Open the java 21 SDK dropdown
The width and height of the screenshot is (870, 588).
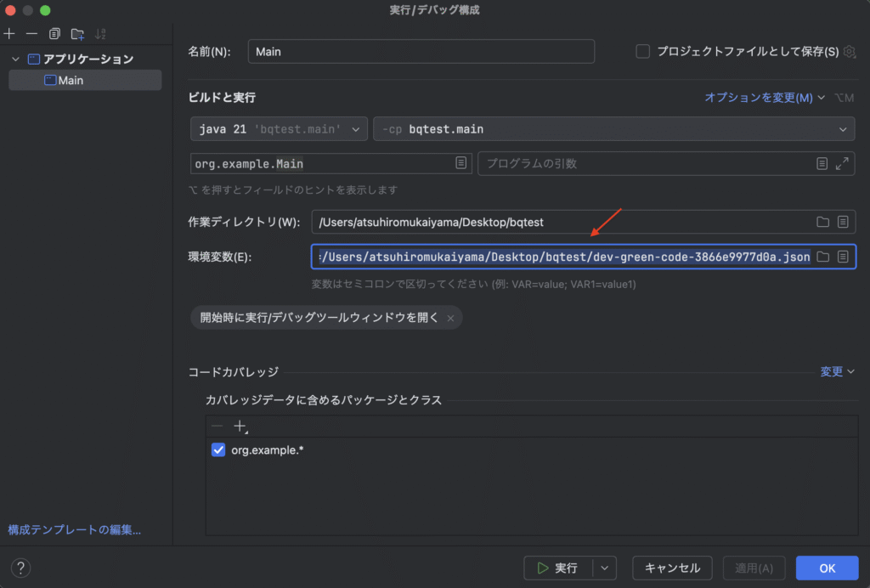279,129
